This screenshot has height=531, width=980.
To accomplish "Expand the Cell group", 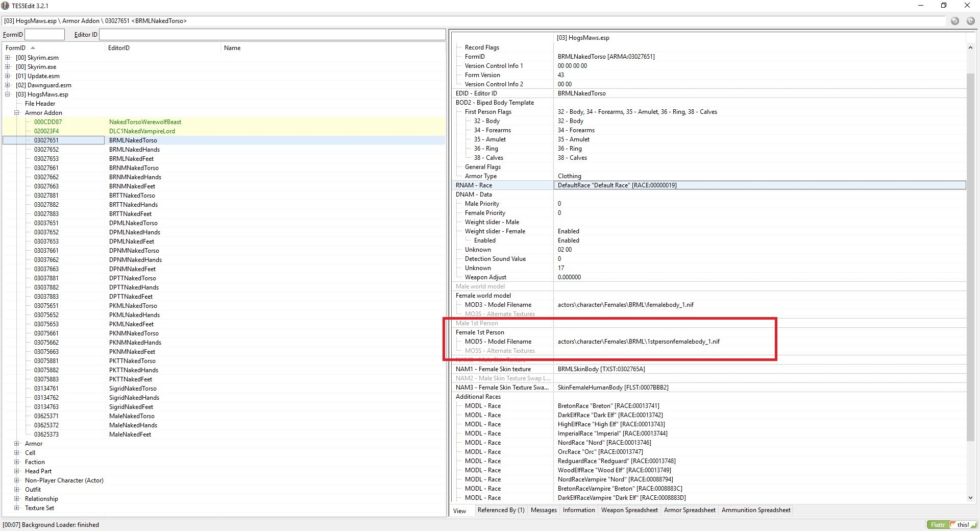I will (x=17, y=453).
